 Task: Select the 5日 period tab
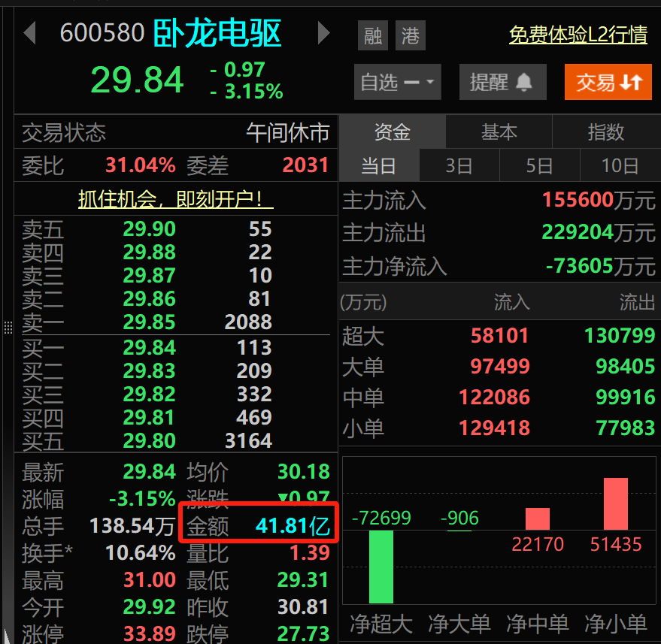coord(539,165)
